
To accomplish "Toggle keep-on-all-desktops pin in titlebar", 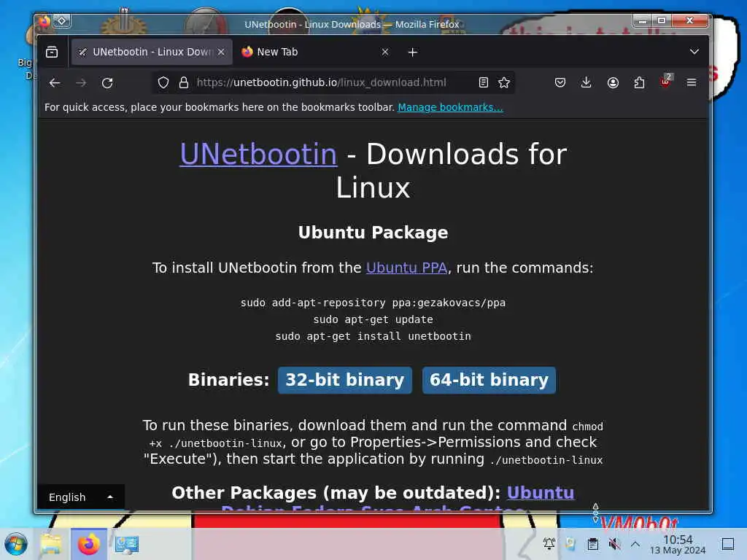I will pos(61,21).
